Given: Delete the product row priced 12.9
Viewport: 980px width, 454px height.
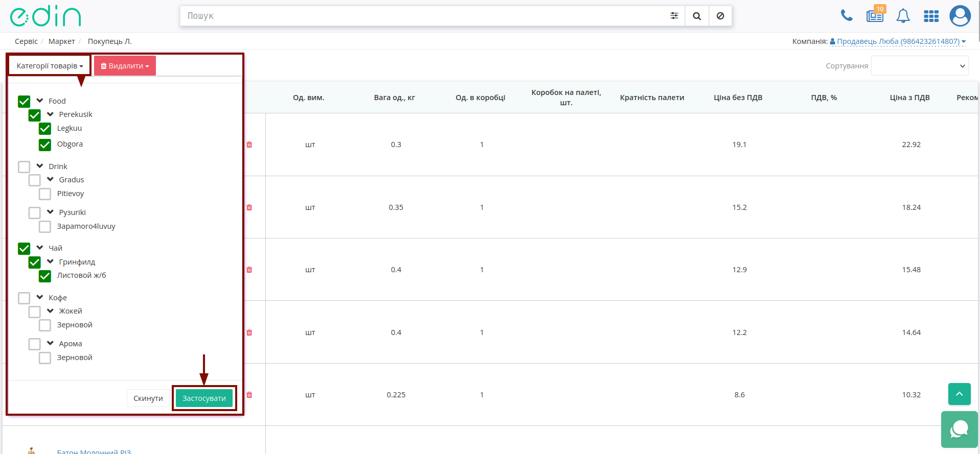Looking at the screenshot, I should (x=249, y=270).
